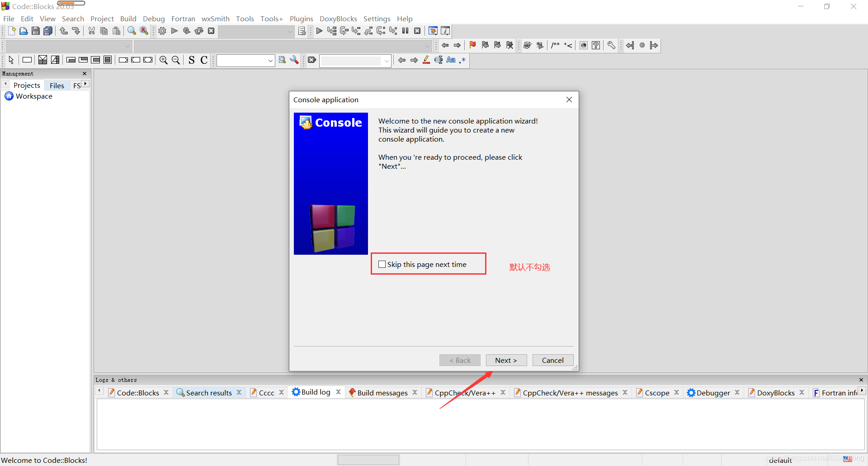Switch to the Files tab
The image size is (868, 466).
tap(57, 86)
